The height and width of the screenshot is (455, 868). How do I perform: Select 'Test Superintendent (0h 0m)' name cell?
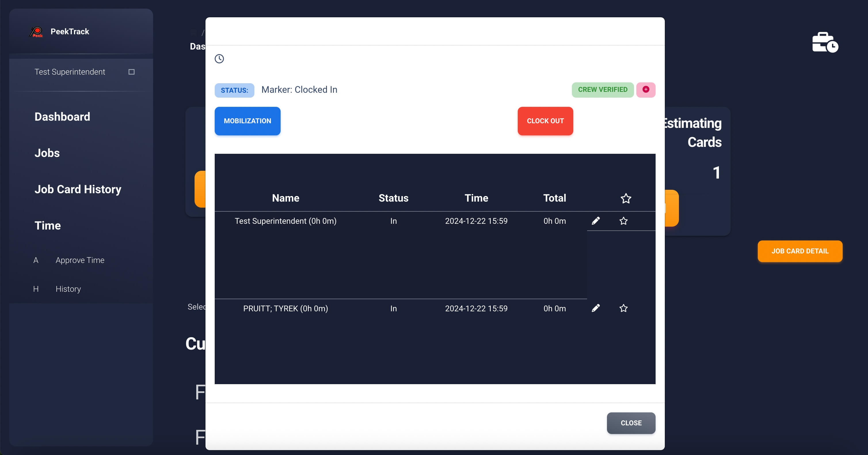(285, 221)
